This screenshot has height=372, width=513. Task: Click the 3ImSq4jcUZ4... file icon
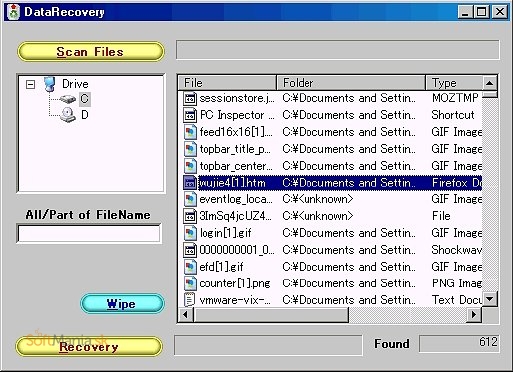(x=190, y=216)
